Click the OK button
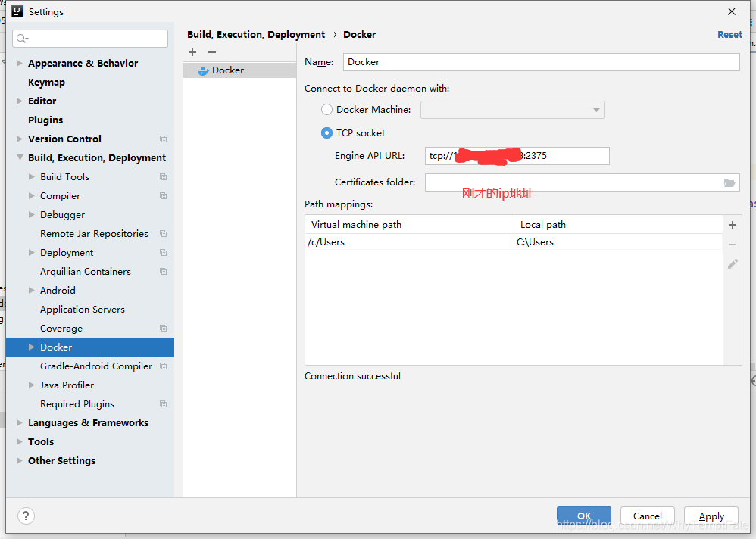Image resolution: width=756 pixels, height=539 pixels. pyautogui.click(x=584, y=516)
